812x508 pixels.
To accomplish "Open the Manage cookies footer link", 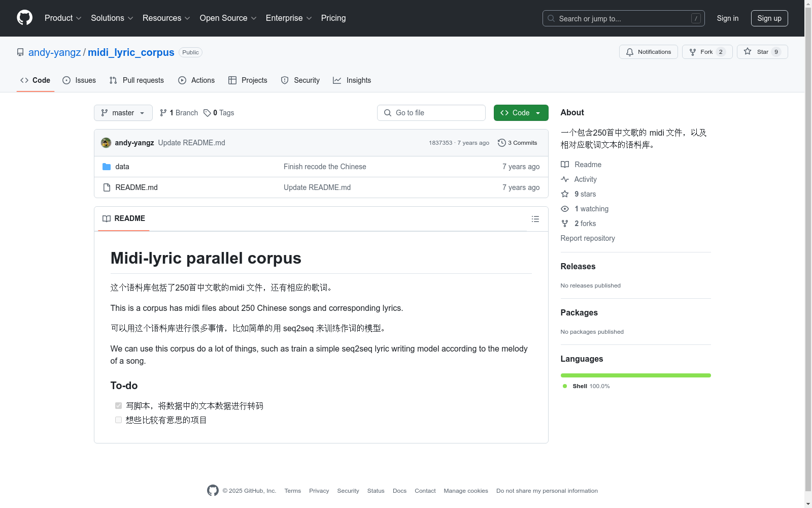I will pyautogui.click(x=466, y=491).
